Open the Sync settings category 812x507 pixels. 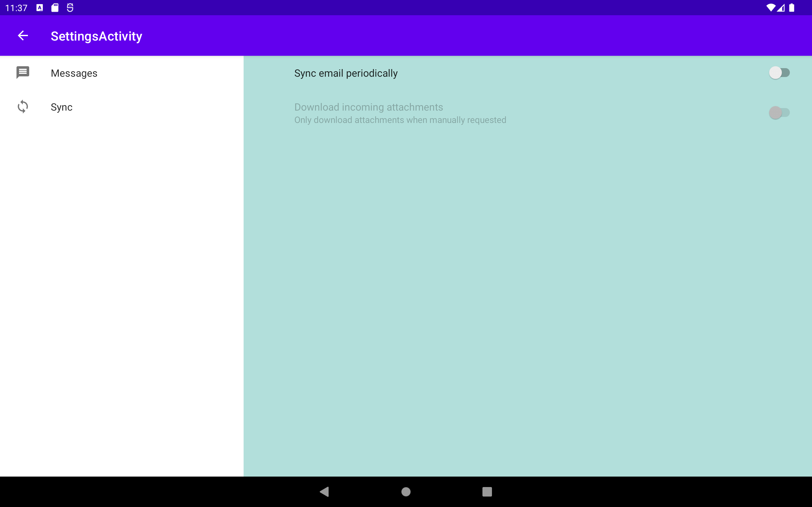(62, 107)
